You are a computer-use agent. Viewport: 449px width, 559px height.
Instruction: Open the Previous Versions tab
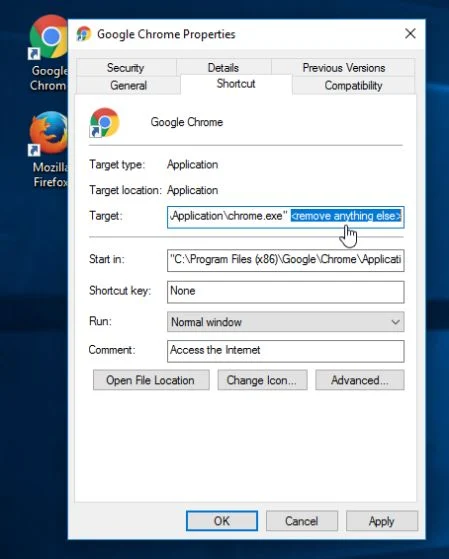[344, 67]
